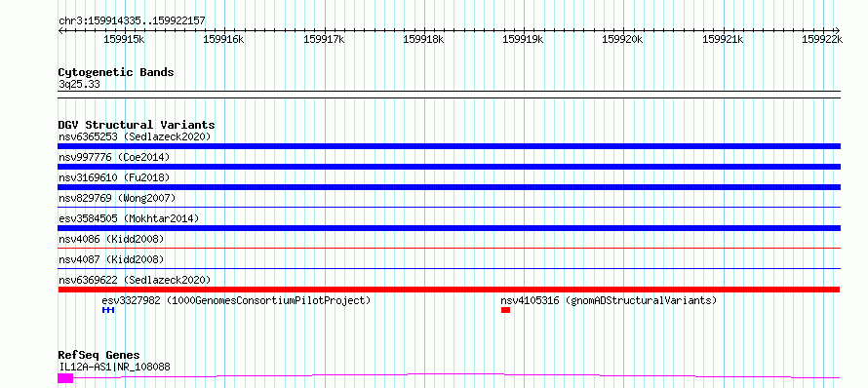This screenshot has height=388, width=868.
Task: Open esv3584505 (Mokhtar2014) variant entry
Action: pos(129,218)
